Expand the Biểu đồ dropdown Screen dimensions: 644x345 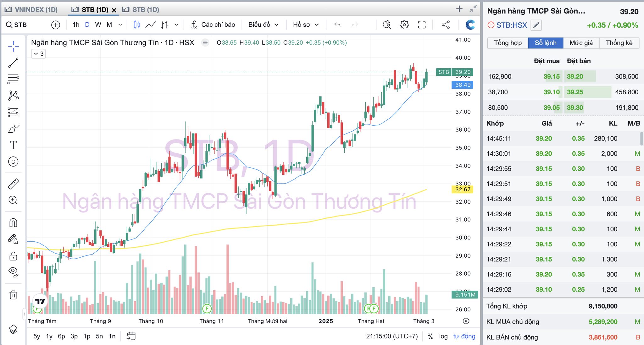pyautogui.click(x=263, y=25)
